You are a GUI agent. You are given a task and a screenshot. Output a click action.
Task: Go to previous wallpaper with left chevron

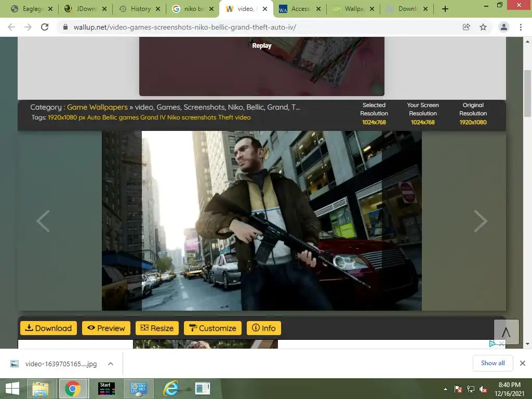point(43,221)
